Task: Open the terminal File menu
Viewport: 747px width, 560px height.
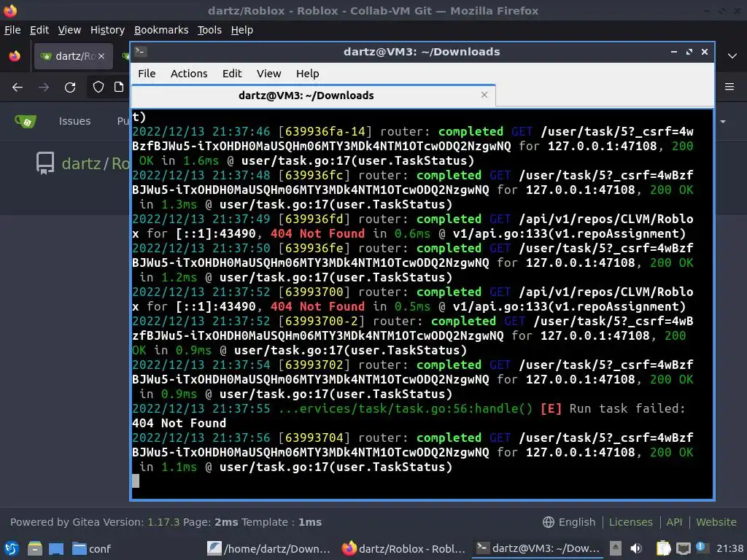Action: click(147, 74)
